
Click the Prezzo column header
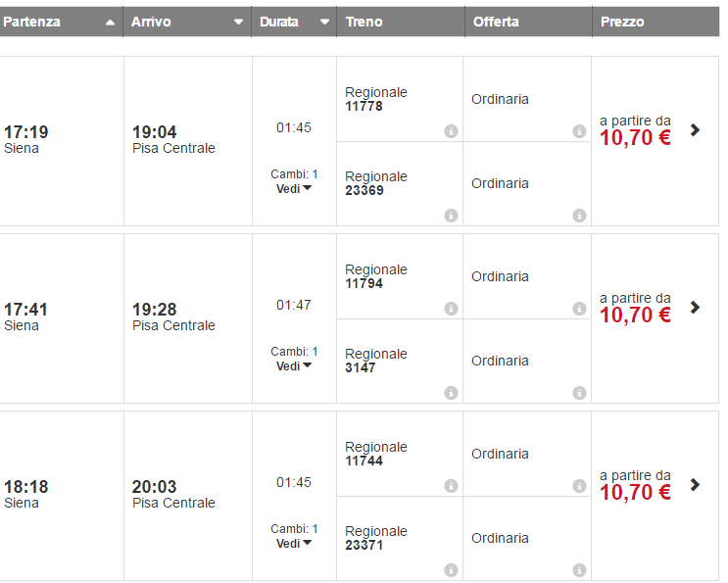tap(622, 22)
